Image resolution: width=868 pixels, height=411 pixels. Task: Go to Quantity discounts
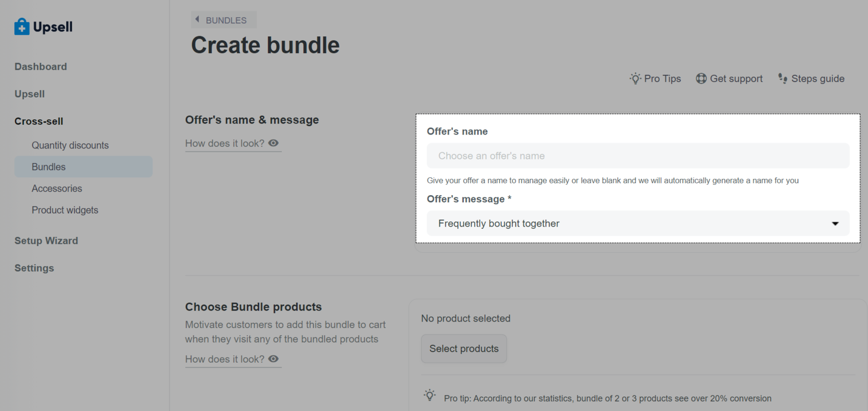point(70,145)
